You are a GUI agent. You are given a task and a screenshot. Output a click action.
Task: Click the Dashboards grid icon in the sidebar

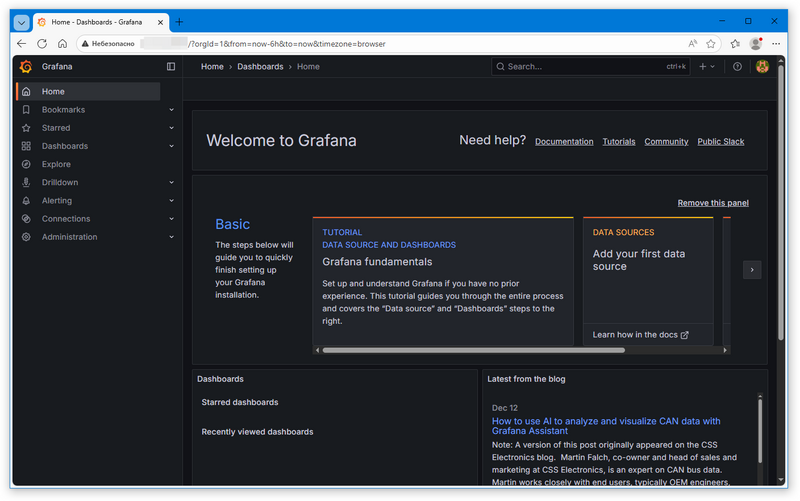click(x=26, y=146)
